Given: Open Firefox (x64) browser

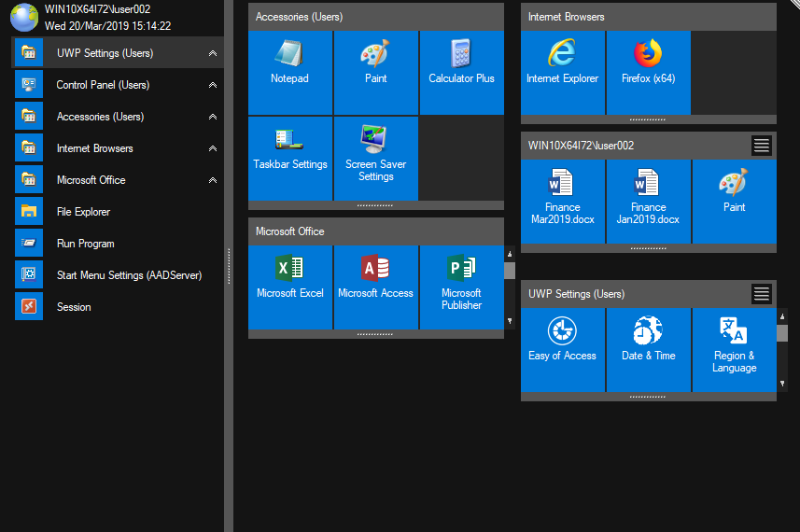Looking at the screenshot, I should 648,73.
